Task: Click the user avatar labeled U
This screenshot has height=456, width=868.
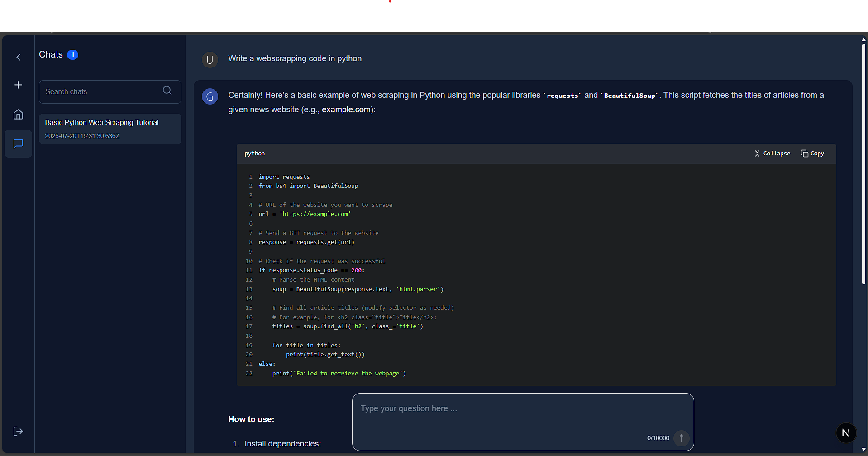Action: [x=210, y=59]
